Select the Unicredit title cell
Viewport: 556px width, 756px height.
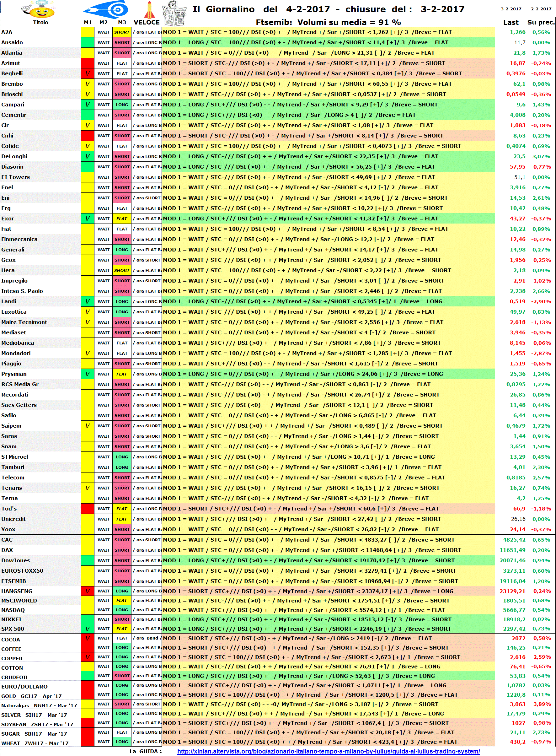pyautogui.click(x=40, y=519)
